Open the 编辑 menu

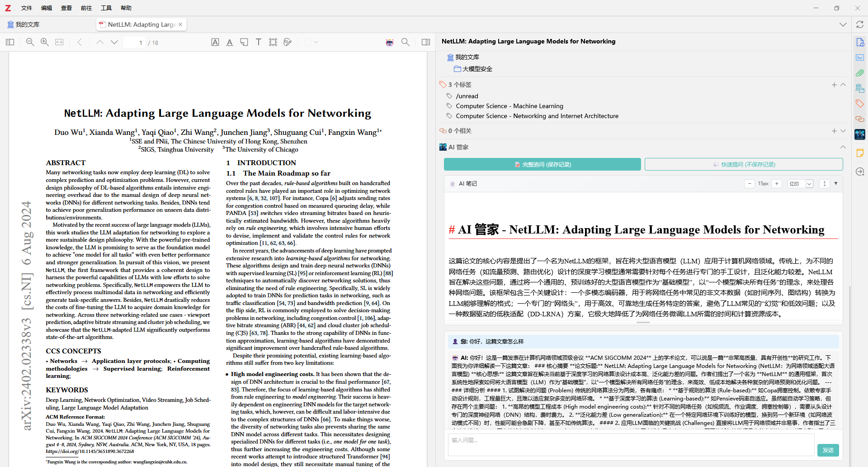pyautogui.click(x=47, y=8)
